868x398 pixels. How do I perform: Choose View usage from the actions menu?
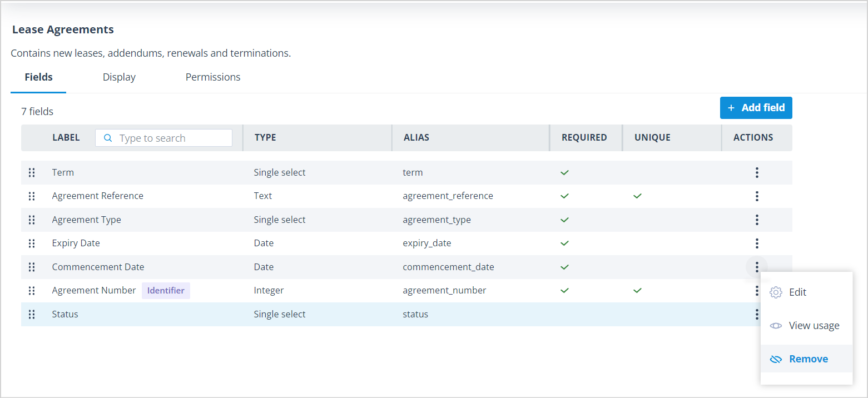tap(806, 326)
